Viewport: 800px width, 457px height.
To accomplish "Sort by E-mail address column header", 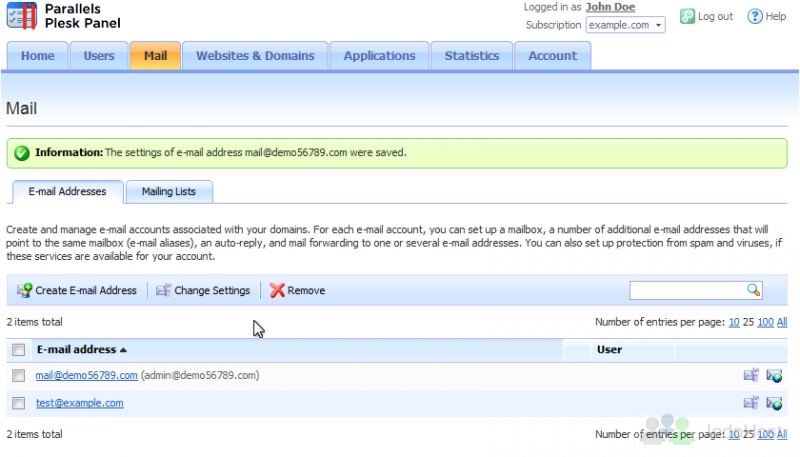I will (x=81, y=349).
